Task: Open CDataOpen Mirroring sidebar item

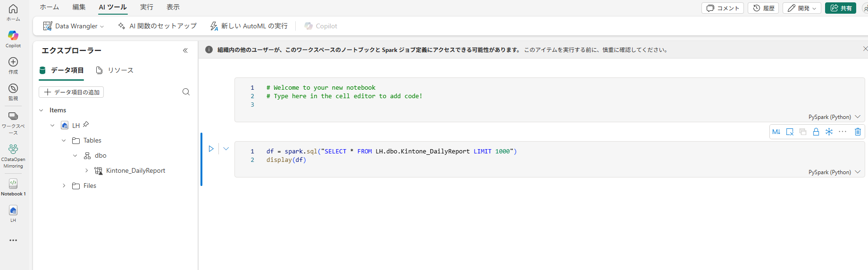Action: (13, 156)
